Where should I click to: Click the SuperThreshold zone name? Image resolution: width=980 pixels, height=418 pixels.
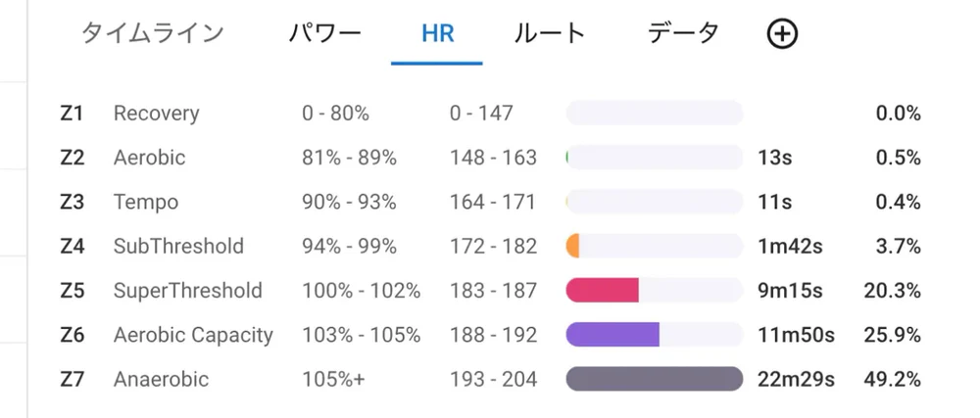tap(188, 291)
